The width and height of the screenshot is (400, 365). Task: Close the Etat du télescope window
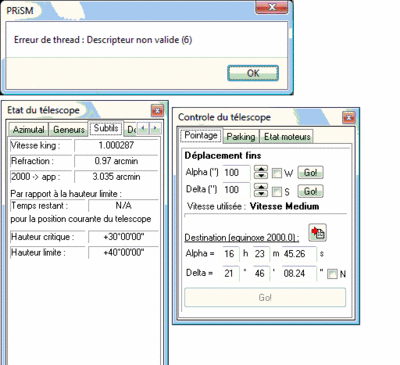(157, 110)
